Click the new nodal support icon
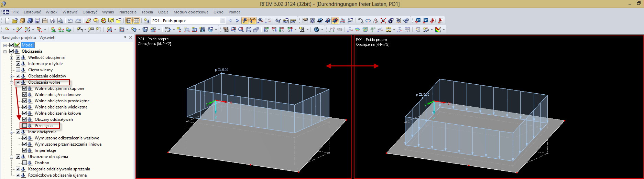 (53, 30)
